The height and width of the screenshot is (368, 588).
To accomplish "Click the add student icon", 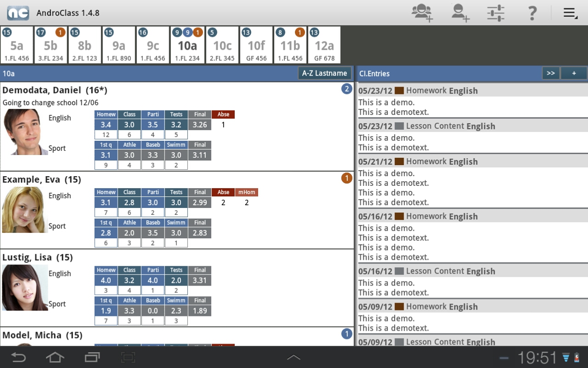I will [459, 13].
